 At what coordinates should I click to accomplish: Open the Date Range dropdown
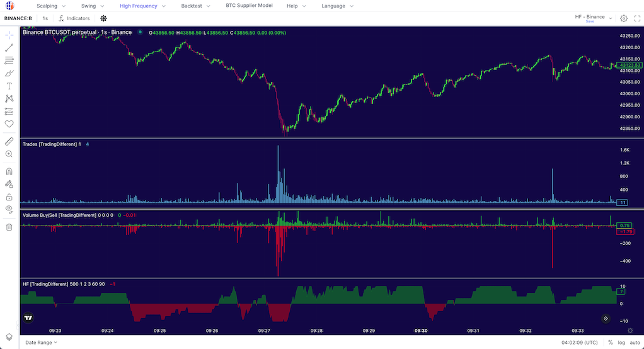coord(41,342)
